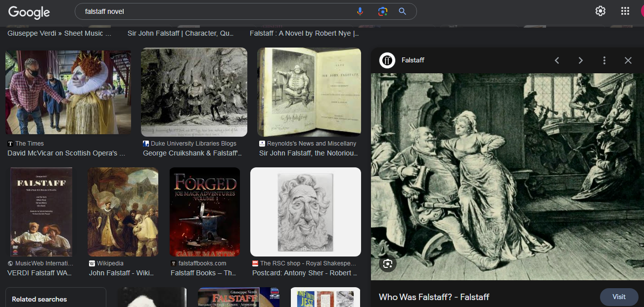The width and height of the screenshot is (644, 307).
Task: Close the image preview panel
Action: pyautogui.click(x=628, y=60)
